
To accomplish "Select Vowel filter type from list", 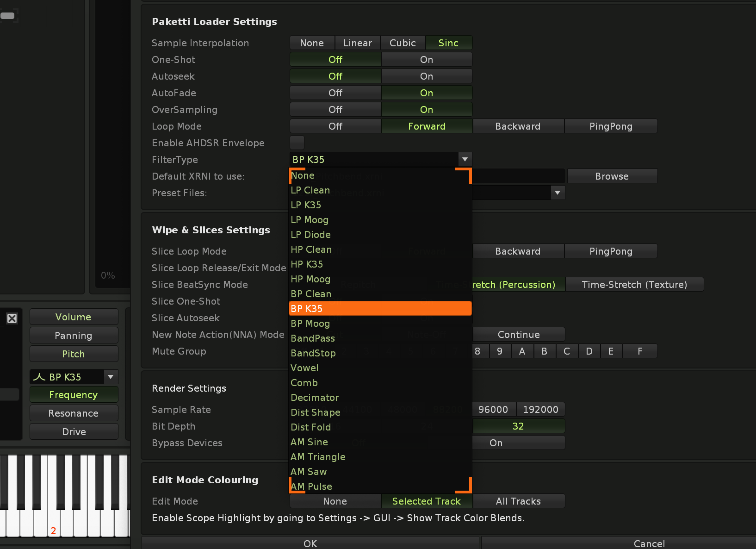I will click(x=304, y=368).
